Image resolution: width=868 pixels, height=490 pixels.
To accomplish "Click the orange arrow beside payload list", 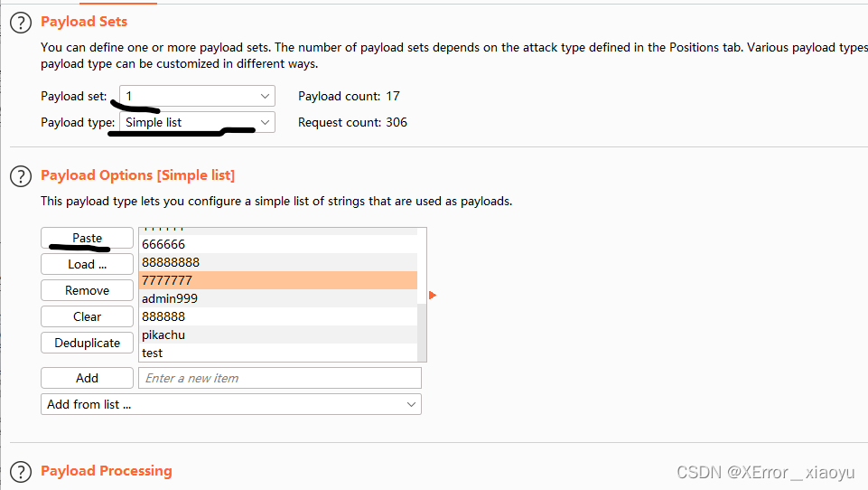I will (433, 295).
